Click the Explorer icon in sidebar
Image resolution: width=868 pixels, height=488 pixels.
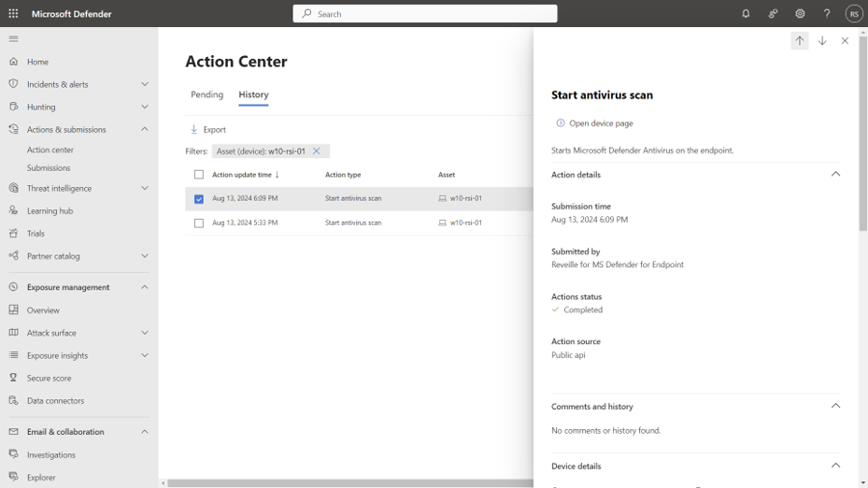coord(13,477)
